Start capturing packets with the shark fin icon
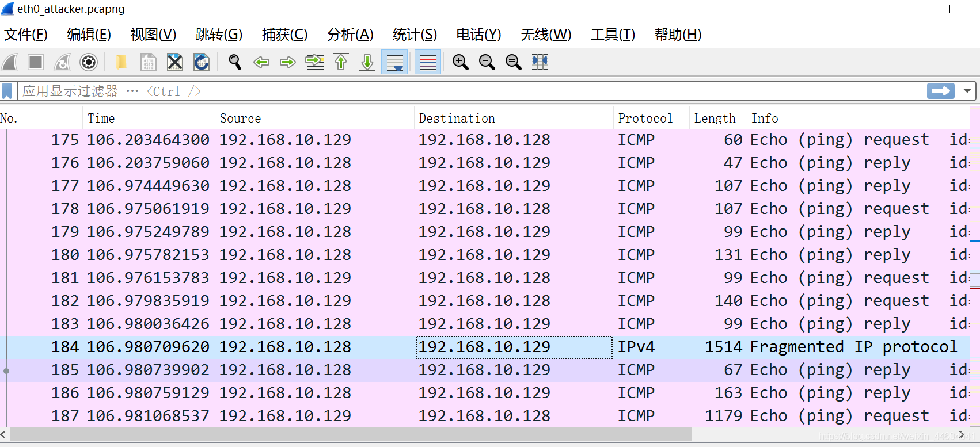980x447 pixels. [10, 62]
